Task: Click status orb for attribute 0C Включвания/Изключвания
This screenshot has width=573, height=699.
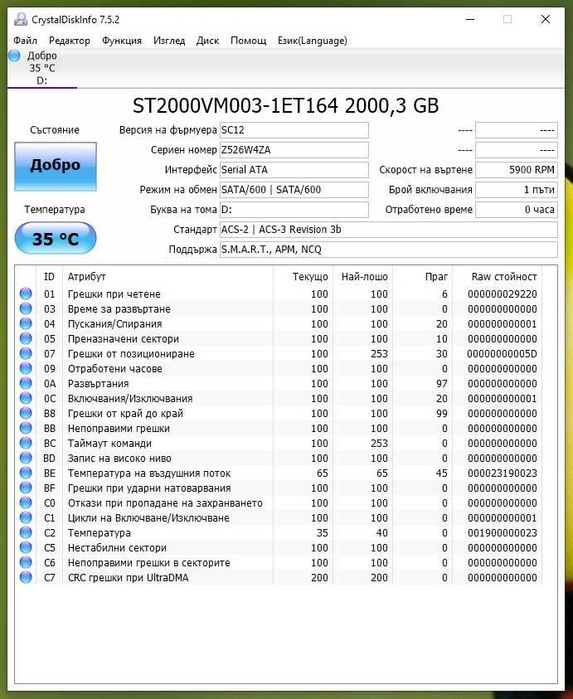Action: tap(26, 398)
